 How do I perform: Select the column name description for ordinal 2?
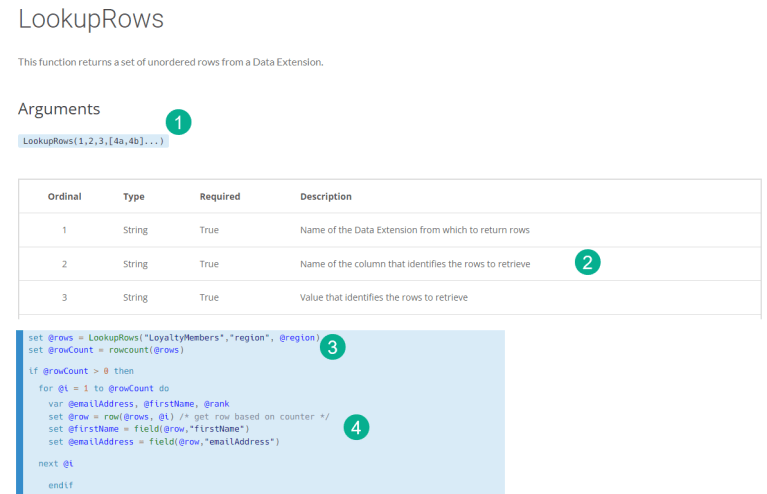pyautogui.click(x=415, y=264)
